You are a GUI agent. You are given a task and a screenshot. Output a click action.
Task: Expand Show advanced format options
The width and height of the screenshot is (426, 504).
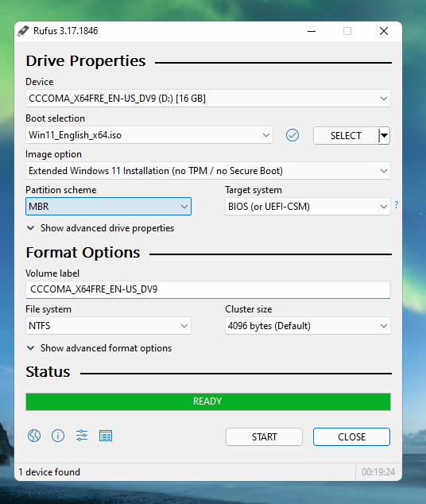(x=99, y=348)
